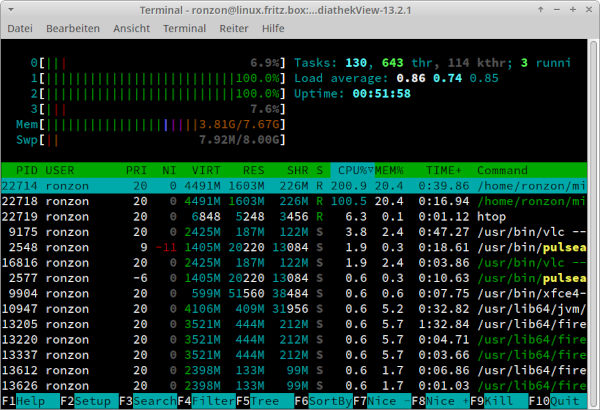
Task: Close the terminal window
Action: [x=586, y=9]
